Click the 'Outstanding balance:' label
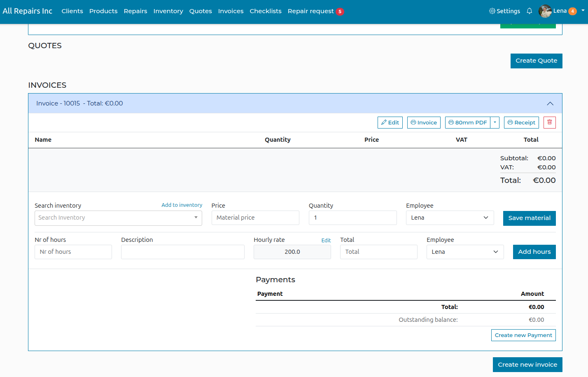The image size is (588, 377). tap(428, 320)
